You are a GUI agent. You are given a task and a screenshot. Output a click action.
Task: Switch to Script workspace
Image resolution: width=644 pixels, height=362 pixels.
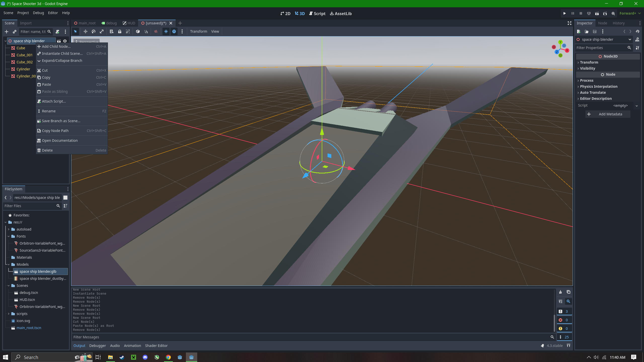point(317,14)
